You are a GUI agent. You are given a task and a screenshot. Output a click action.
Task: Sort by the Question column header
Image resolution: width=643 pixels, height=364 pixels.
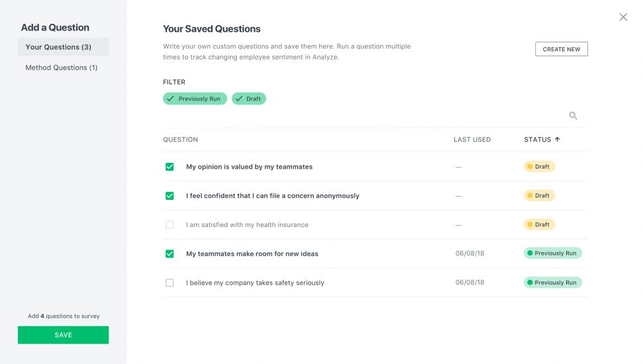(180, 140)
